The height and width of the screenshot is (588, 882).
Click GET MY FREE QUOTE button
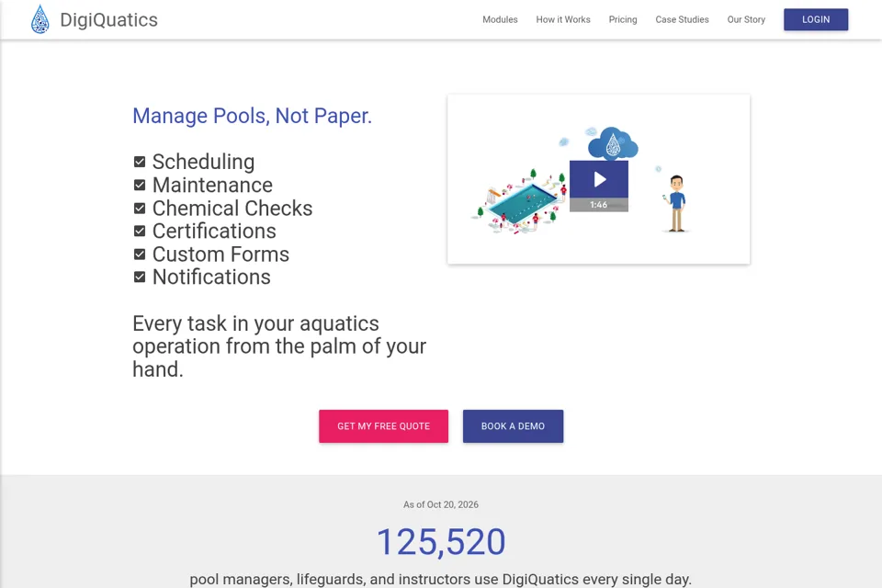tap(384, 426)
